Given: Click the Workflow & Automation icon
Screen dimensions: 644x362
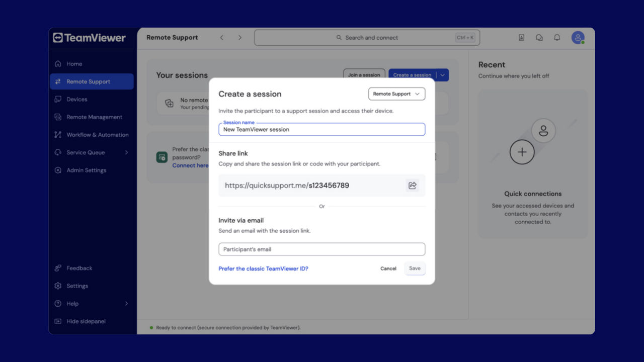Looking at the screenshot, I should [58, 135].
